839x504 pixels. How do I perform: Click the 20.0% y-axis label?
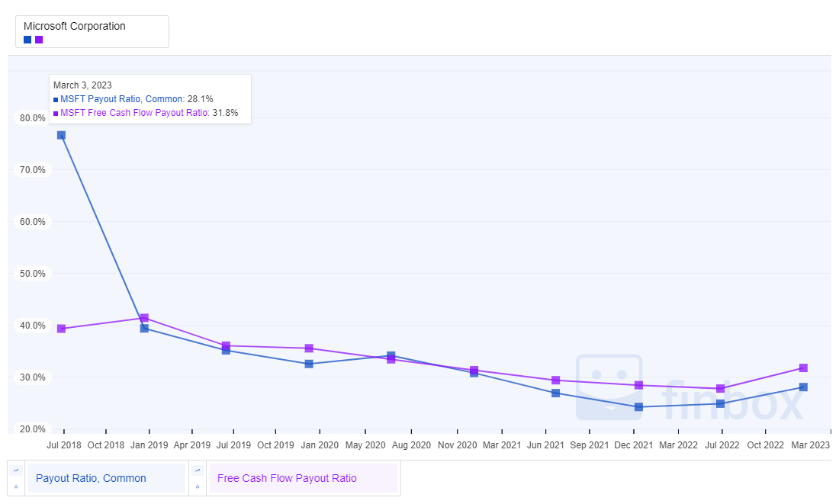click(33, 429)
